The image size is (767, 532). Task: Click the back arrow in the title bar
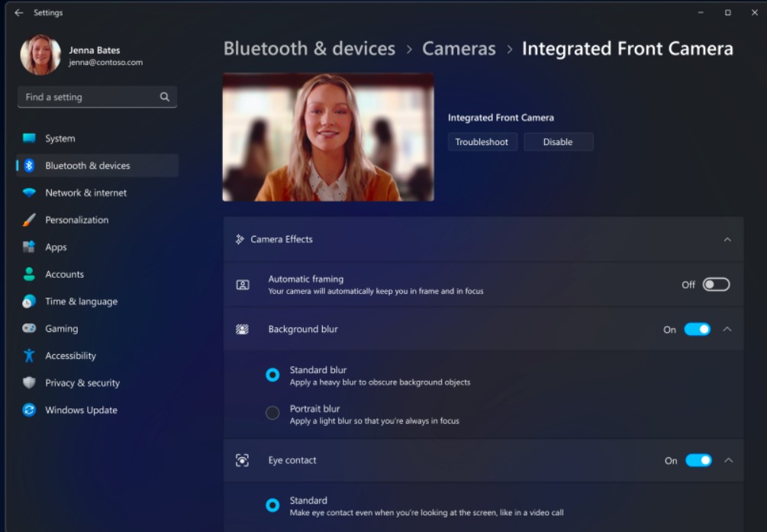point(19,13)
